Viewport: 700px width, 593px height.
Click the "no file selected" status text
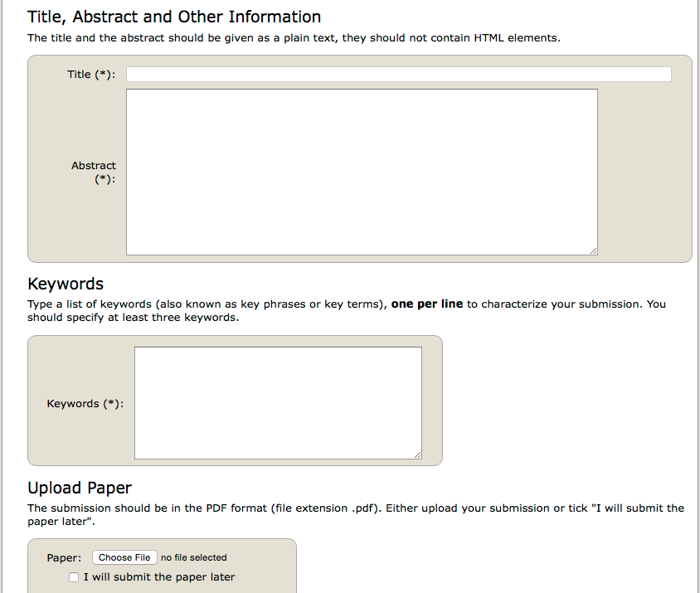(x=193, y=558)
